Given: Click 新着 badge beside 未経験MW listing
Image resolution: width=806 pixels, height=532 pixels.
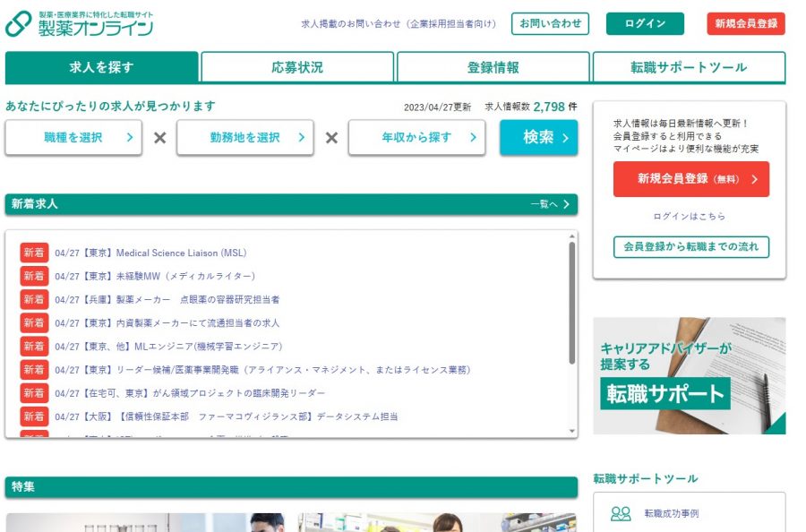Looking at the screenshot, I should coord(34,276).
